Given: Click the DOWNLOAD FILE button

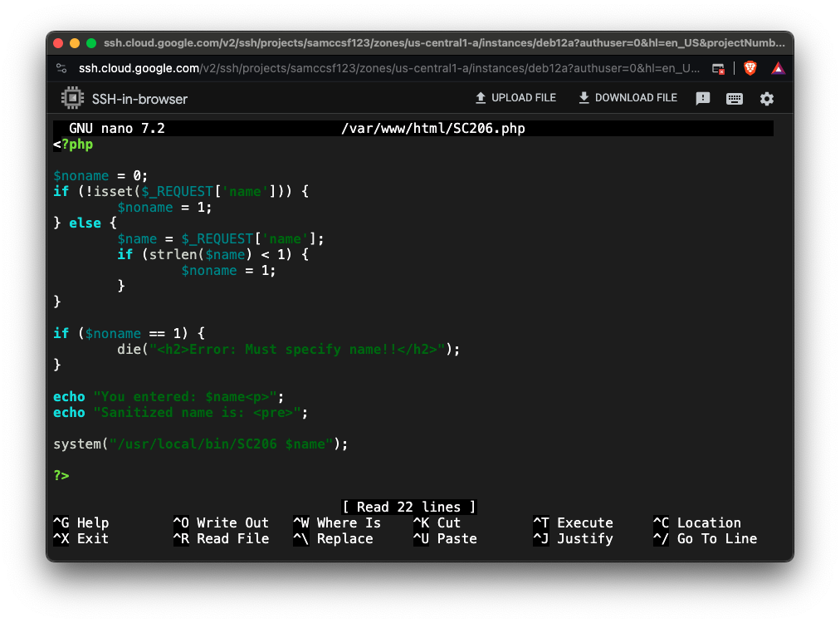Looking at the screenshot, I should pyautogui.click(x=628, y=98).
